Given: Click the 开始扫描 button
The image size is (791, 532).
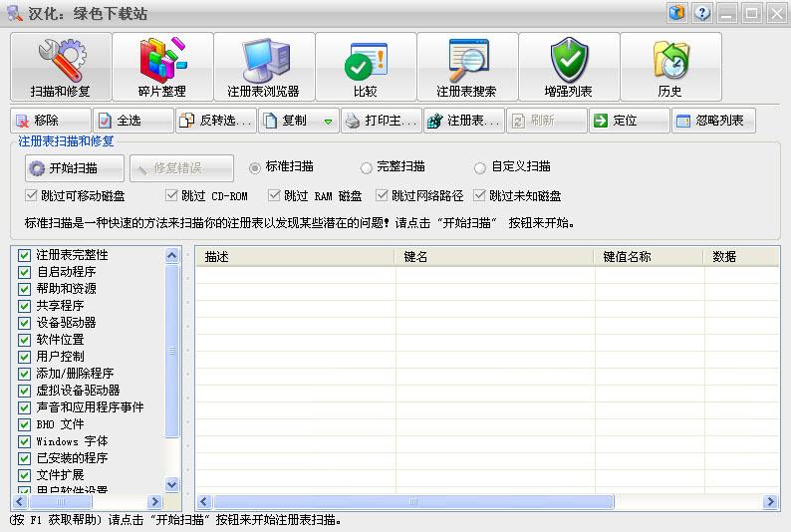Looking at the screenshot, I should click(76, 167).
